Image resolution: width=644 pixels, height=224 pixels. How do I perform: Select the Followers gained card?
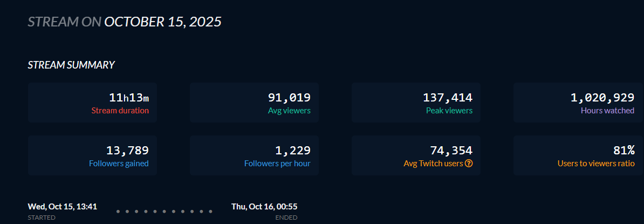point(92,155)
